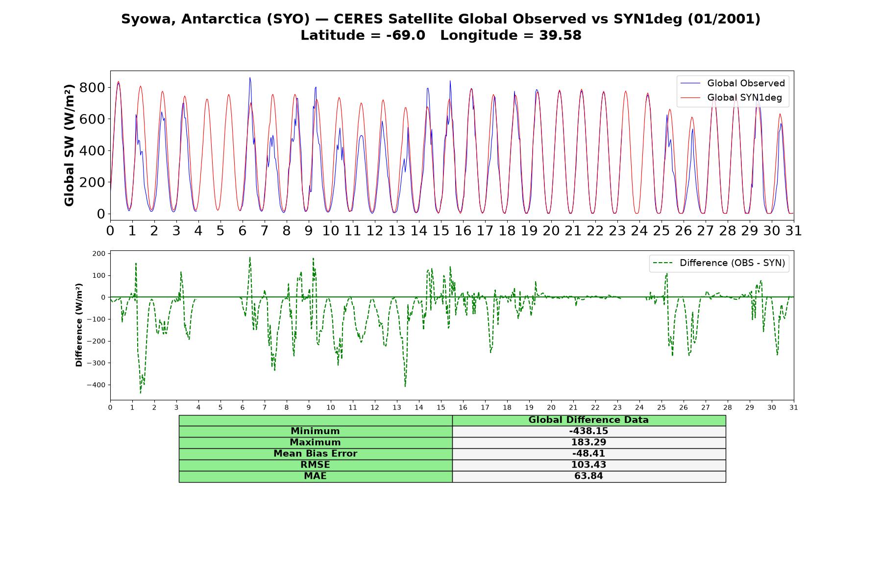Click the Minimum row label in table
Image resolution: width=882 pixels, height=588 pixels.
pos(315,431)
